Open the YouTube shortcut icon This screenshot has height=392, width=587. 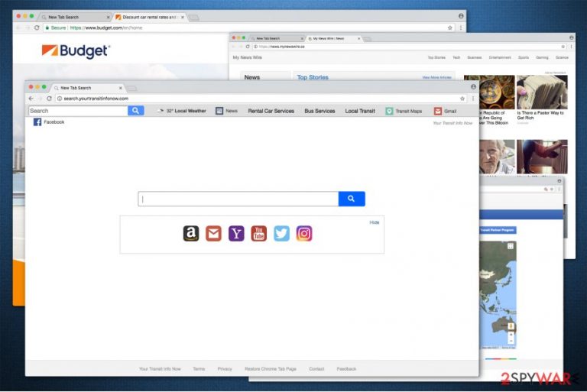pyautogui.click(x=258, y=233)
